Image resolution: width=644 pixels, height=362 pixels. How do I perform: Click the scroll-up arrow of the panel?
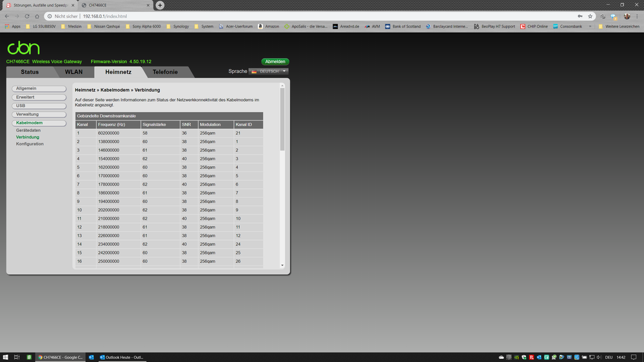(282, 86)
